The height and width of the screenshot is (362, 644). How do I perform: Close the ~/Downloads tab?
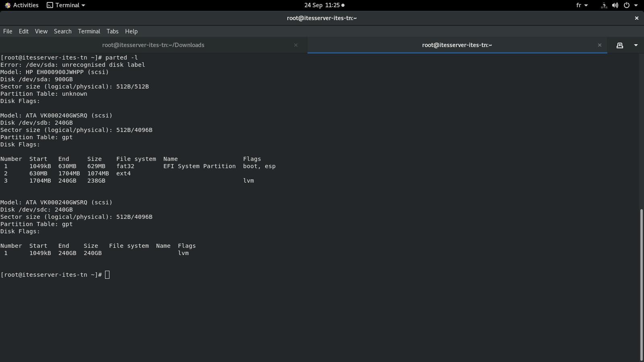coord(296,45)
